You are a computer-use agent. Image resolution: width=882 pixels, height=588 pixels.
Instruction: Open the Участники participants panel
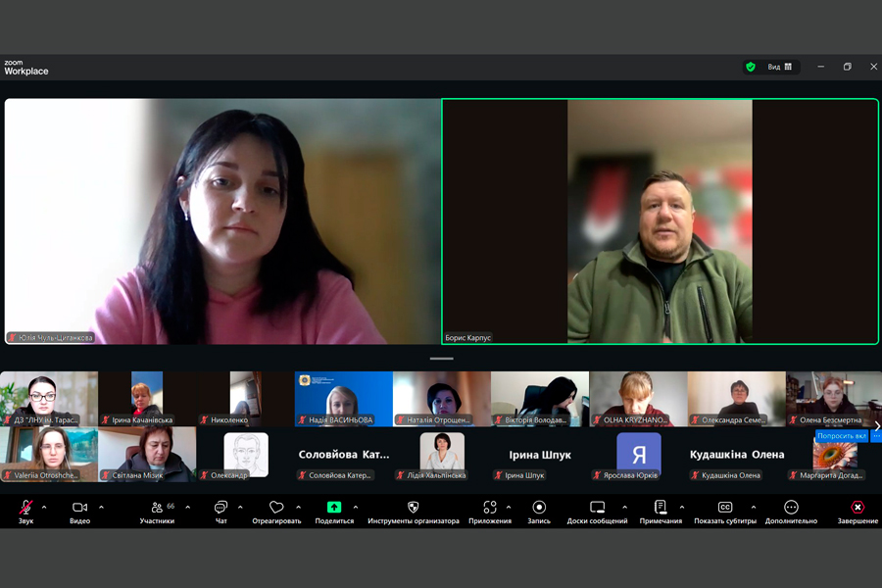(157, 512)
